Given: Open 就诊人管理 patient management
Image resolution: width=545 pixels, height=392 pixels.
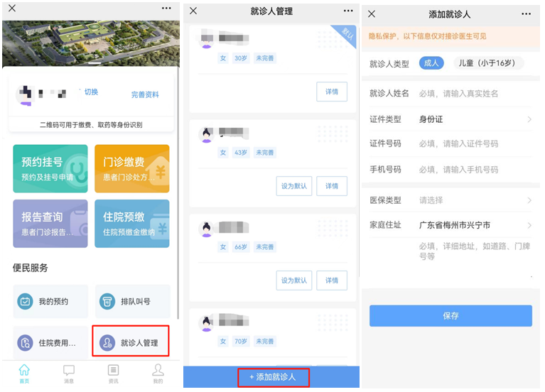Looking at the screenshot, I should point(131,342).
